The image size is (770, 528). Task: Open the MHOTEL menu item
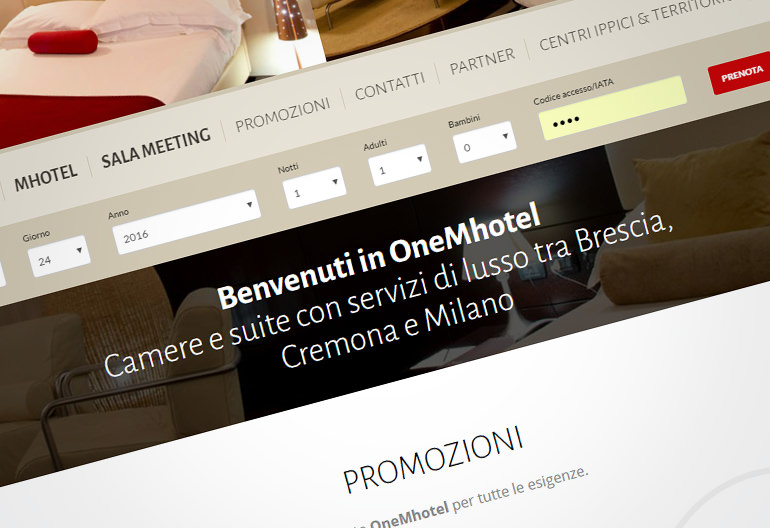tap(46, 177)
